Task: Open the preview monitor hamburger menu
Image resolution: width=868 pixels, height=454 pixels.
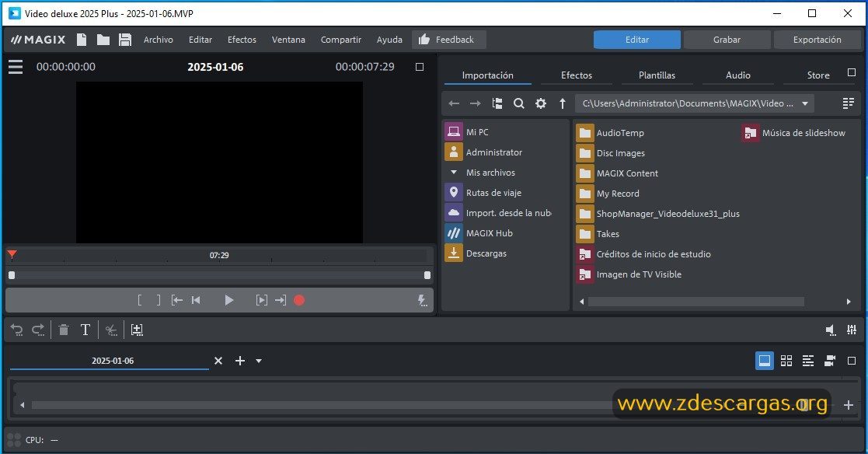Action: pos(16,67)
